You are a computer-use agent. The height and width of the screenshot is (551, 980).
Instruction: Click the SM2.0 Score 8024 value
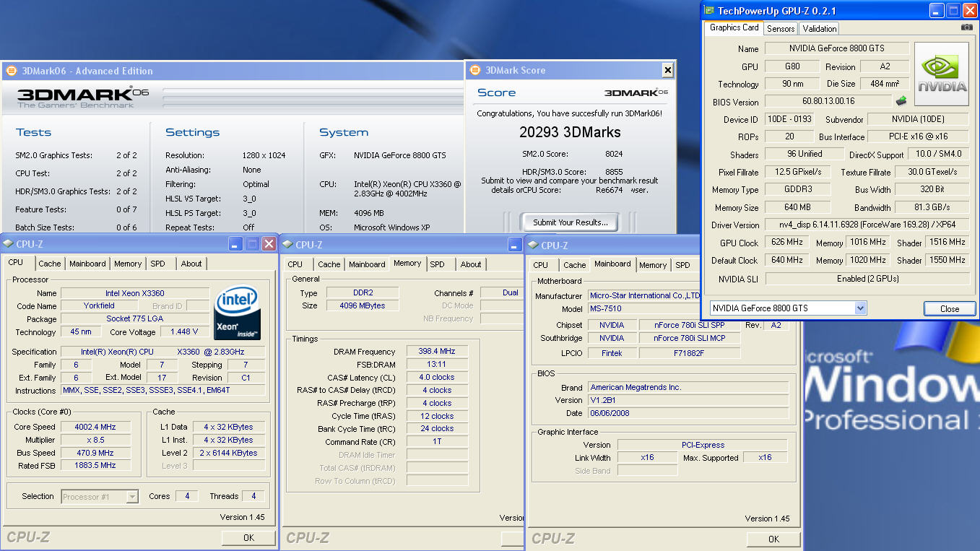pos(614,154)
